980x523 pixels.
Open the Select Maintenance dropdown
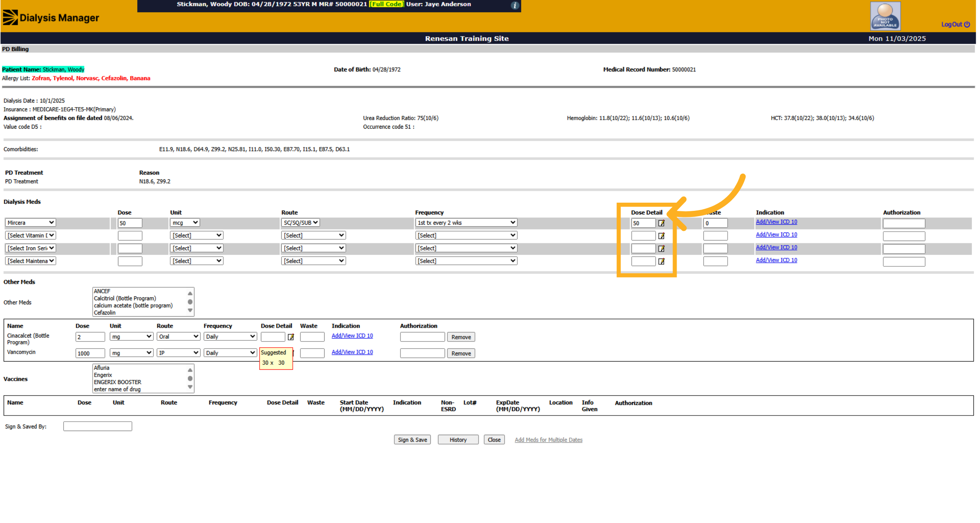(x=31, y=261)
